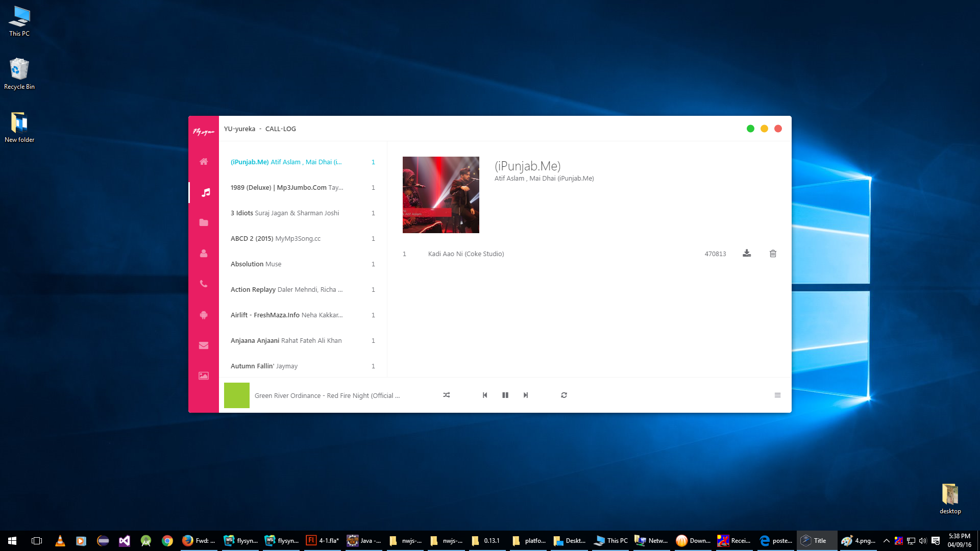Open the Home section in sidebar

tap(204, 162)
